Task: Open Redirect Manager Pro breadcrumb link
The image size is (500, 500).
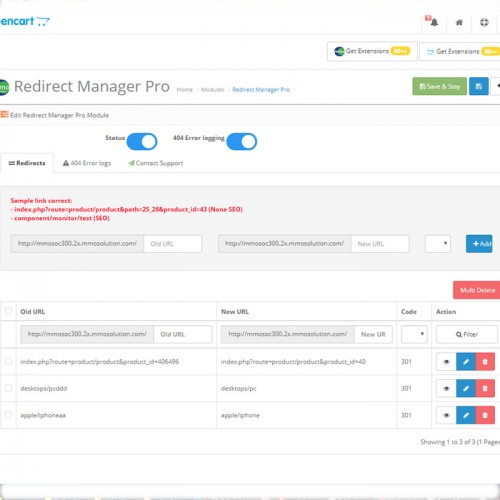Action: (x=261, y=90)
